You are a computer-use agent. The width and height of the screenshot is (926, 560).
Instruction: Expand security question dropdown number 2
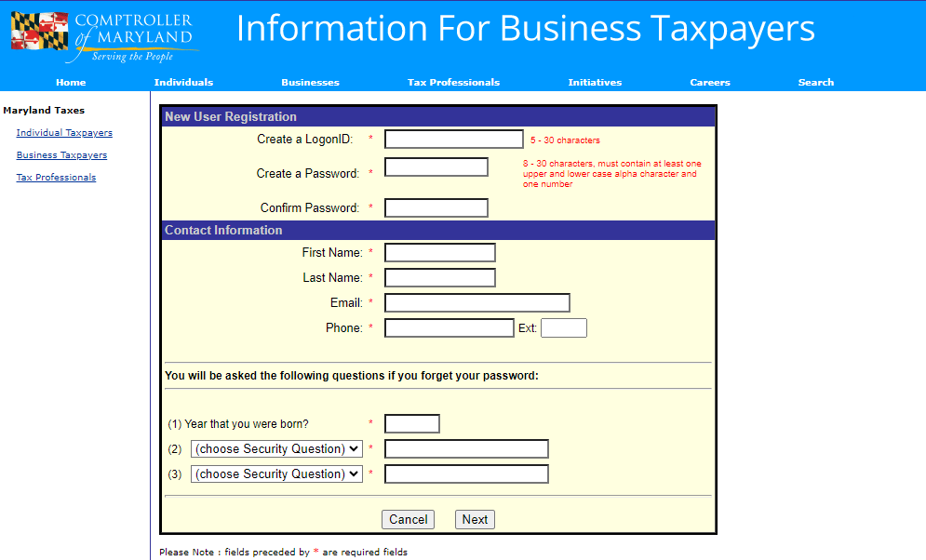[276, 449]
